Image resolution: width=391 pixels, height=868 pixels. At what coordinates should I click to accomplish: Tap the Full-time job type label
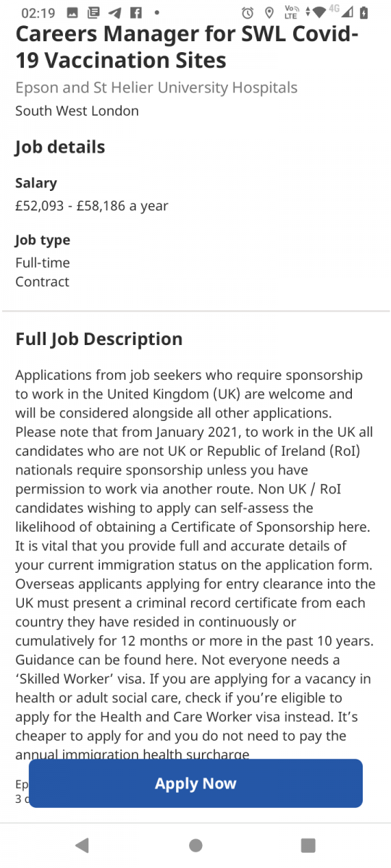click(x=43, y=263)
